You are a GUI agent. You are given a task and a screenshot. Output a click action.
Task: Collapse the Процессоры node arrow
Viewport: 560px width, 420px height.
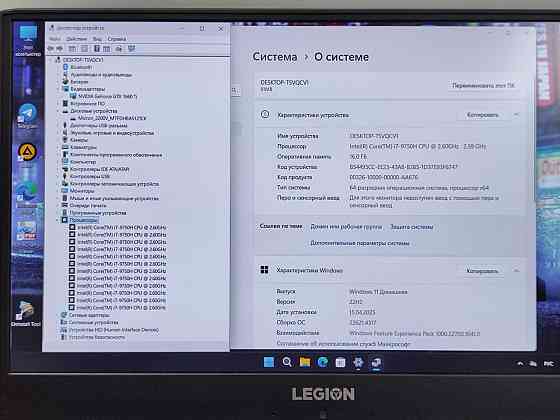tap(58, 220)
